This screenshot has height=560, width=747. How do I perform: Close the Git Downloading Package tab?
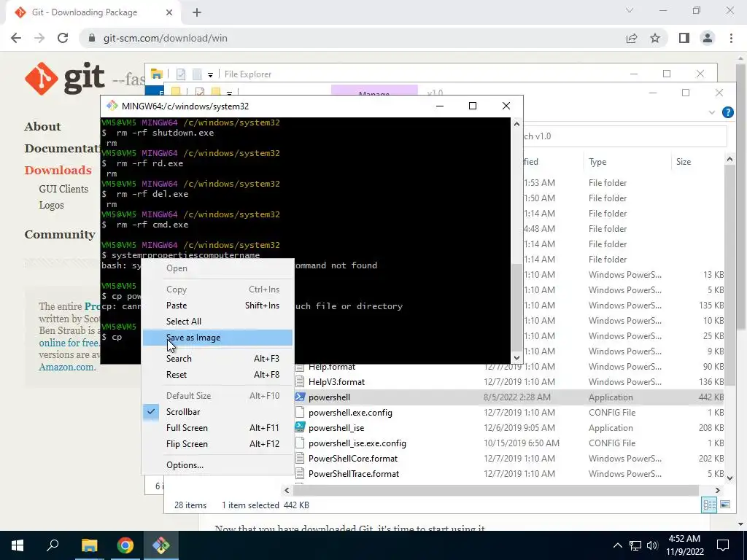169,12
